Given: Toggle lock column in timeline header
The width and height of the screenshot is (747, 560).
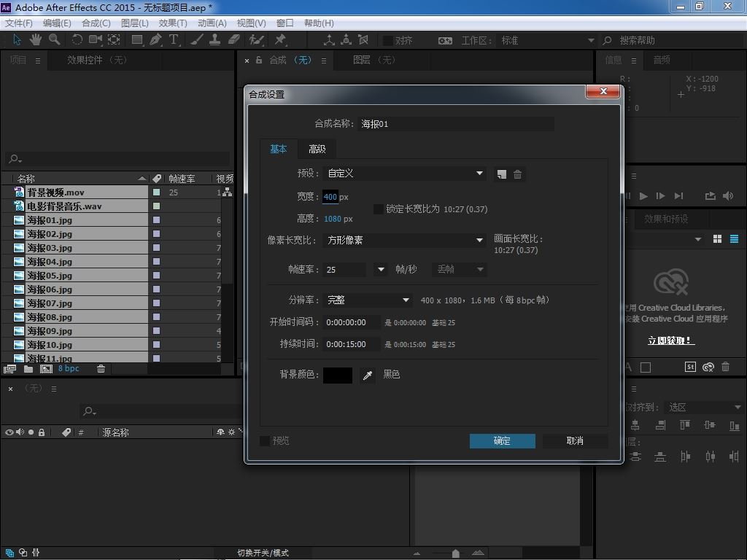Looking at the screenshot, I should tap(42, 432).
